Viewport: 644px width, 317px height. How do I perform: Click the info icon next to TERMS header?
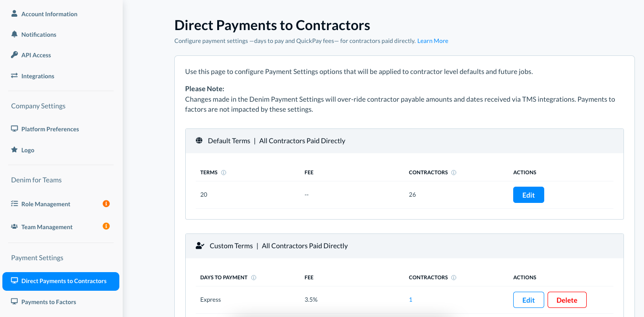223,172
